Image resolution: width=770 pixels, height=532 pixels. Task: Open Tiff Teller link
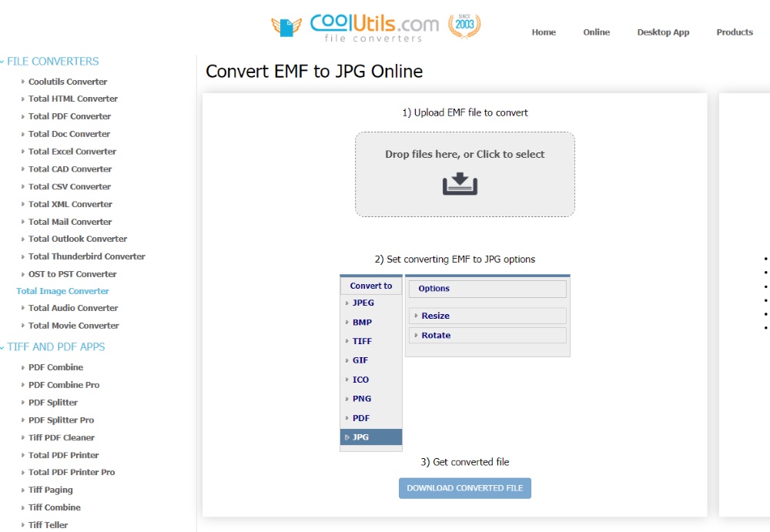tap(48, 525)
